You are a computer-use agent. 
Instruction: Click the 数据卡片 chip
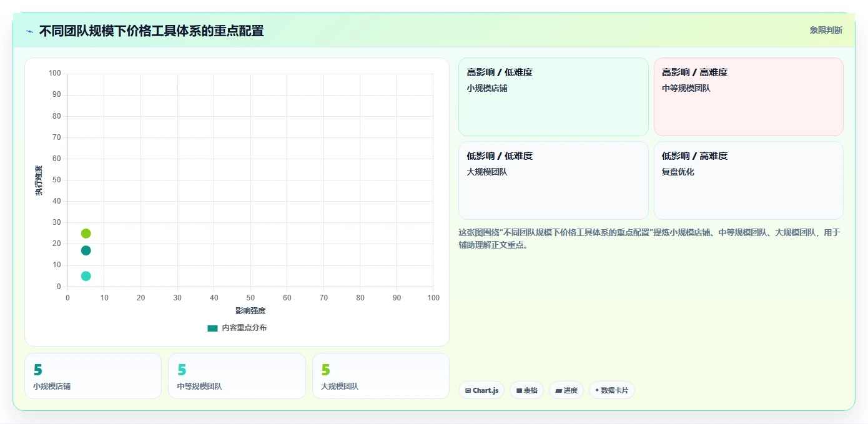click(x=612, y=390)
